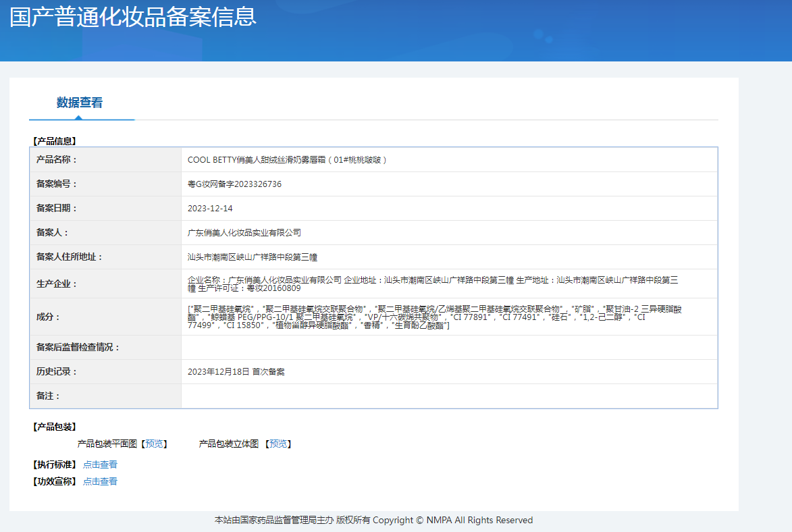This screenshot has height=532, width=792.
Task: Click the 产品名称 row label
Action: click(x=57, y=160)
